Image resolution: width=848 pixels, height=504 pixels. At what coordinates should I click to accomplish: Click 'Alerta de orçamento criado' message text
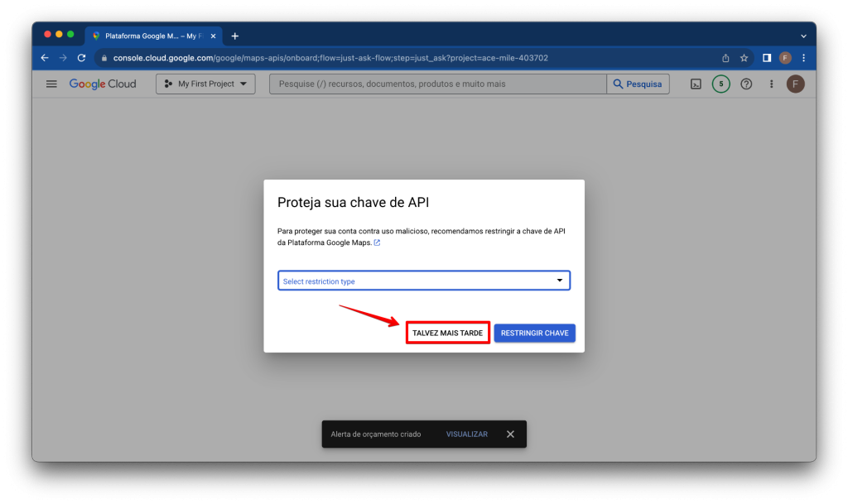pos(376,434)
